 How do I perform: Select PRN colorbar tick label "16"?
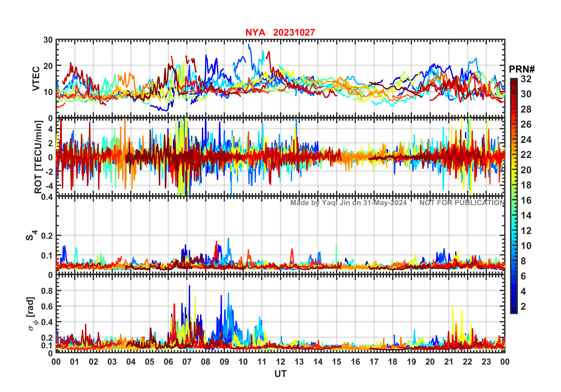click(x=526, y=200)
